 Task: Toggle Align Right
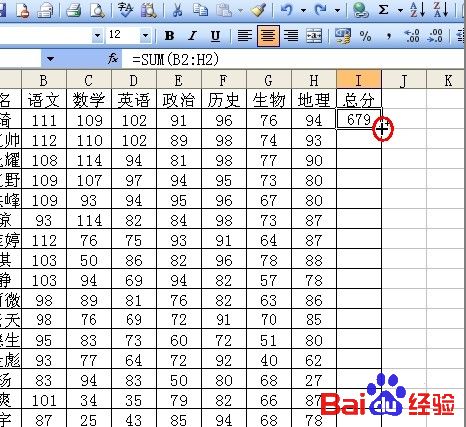(x=291, y=36)
